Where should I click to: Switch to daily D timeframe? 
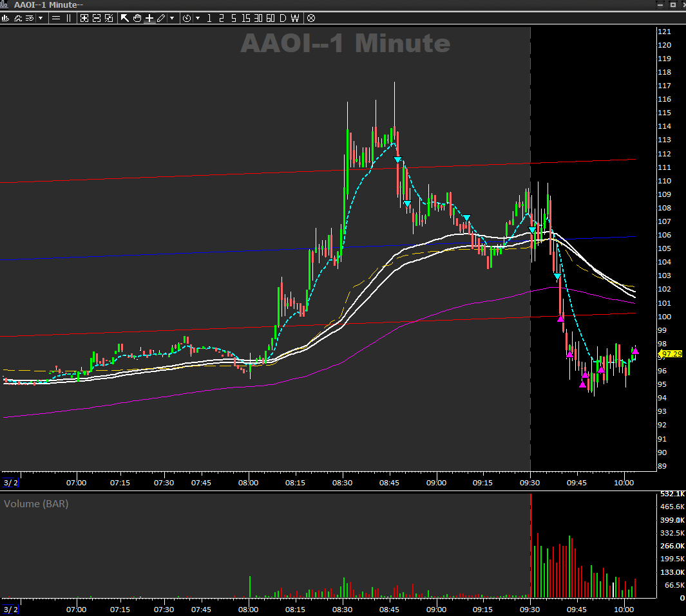283,18
